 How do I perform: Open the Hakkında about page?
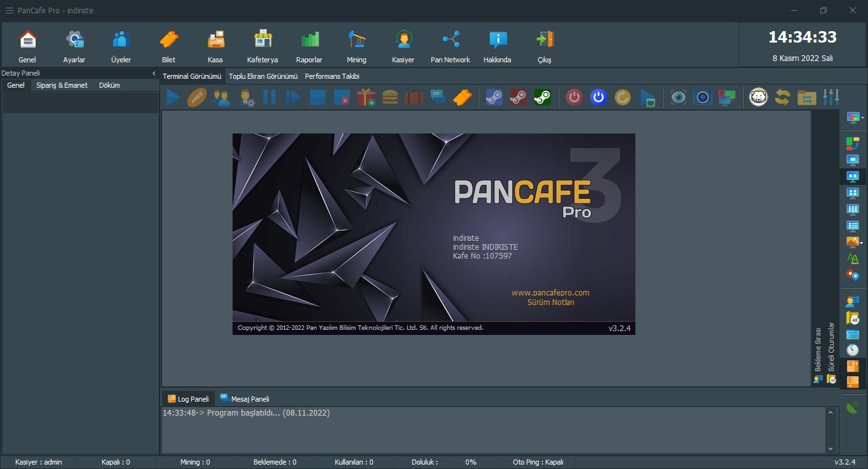[x=498, y=46]
